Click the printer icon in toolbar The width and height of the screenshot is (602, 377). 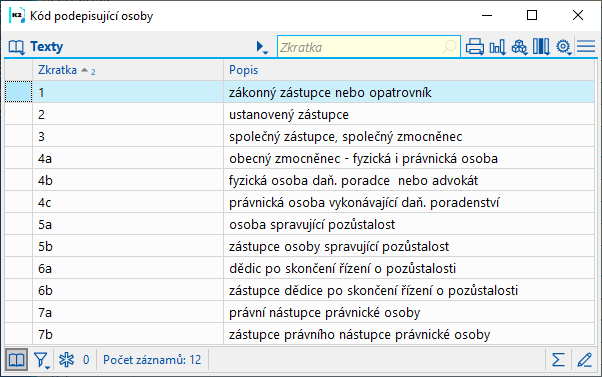475,47
